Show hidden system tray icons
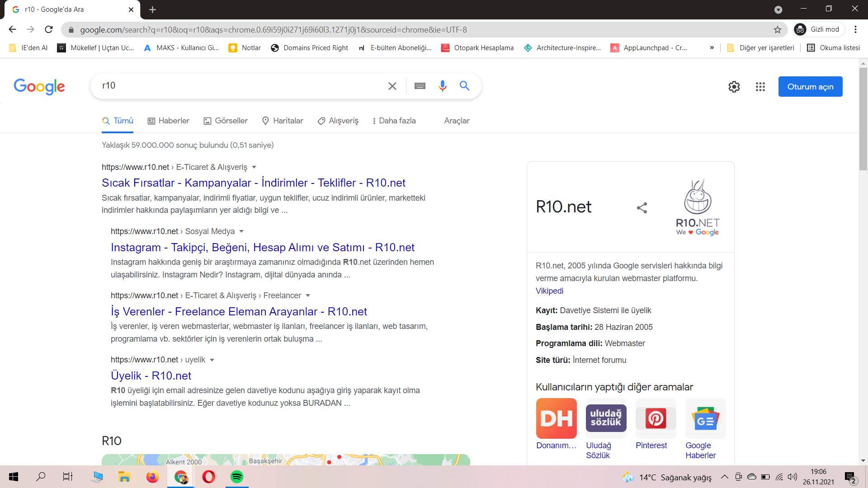Viewport: 868px width, 488px height. pyautogui.click(x=724, y=477)
